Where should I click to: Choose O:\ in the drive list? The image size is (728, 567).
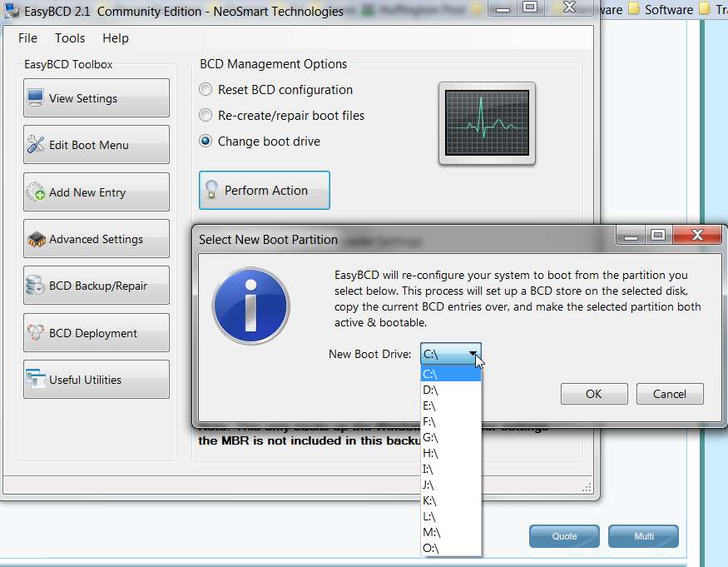click(x=451, y=548)
